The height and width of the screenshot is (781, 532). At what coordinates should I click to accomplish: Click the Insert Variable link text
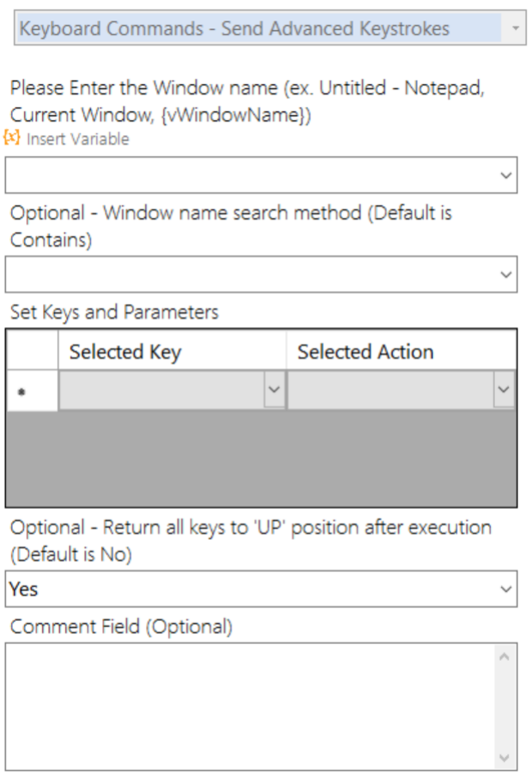78,139
